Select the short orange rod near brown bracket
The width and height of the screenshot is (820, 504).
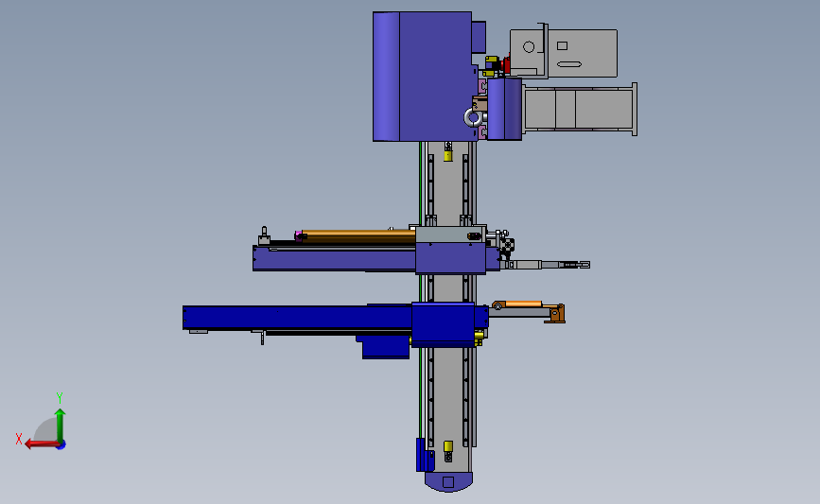click(x=523, y=304)
